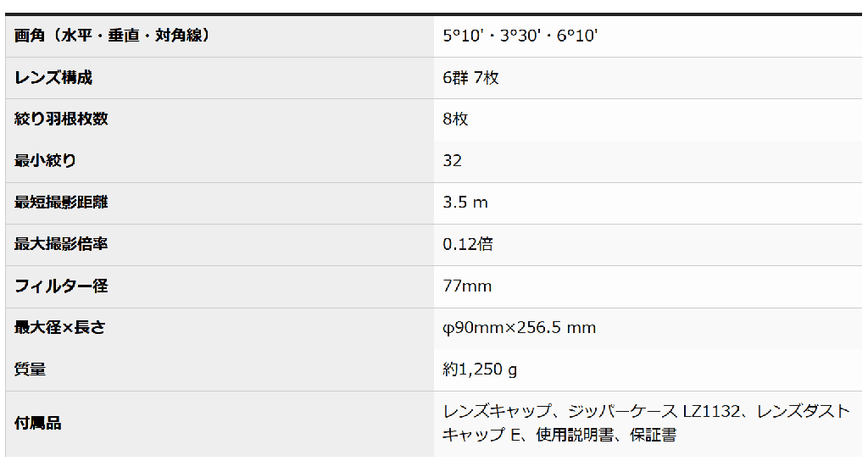Click the 付属品 row label
This screenshot has height=461, width=868.
38,423
